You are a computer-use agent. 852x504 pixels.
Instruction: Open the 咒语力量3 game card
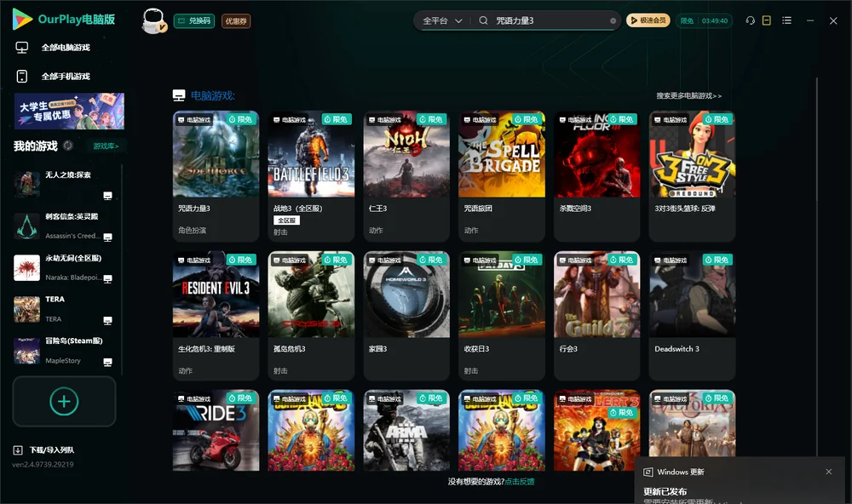pos(216,176)
